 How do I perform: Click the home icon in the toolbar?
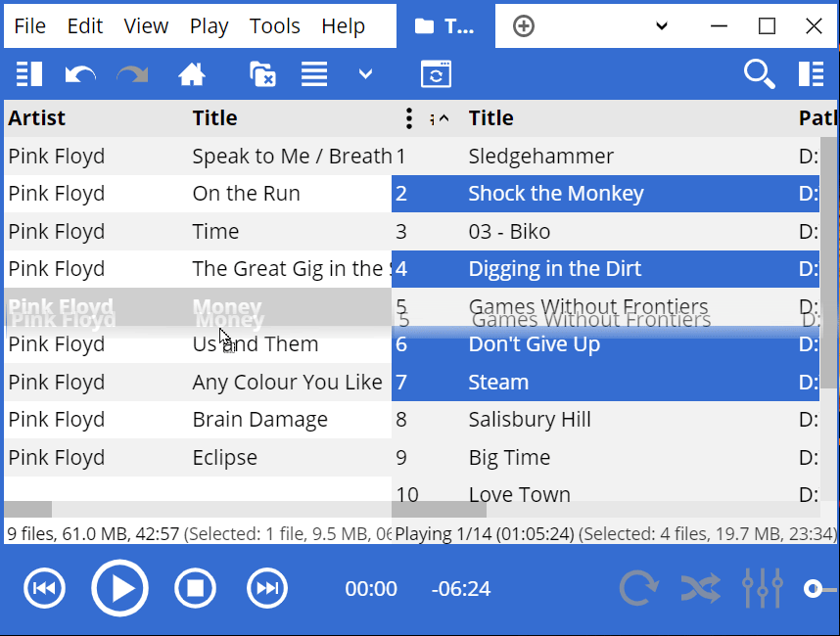(191, 74)
